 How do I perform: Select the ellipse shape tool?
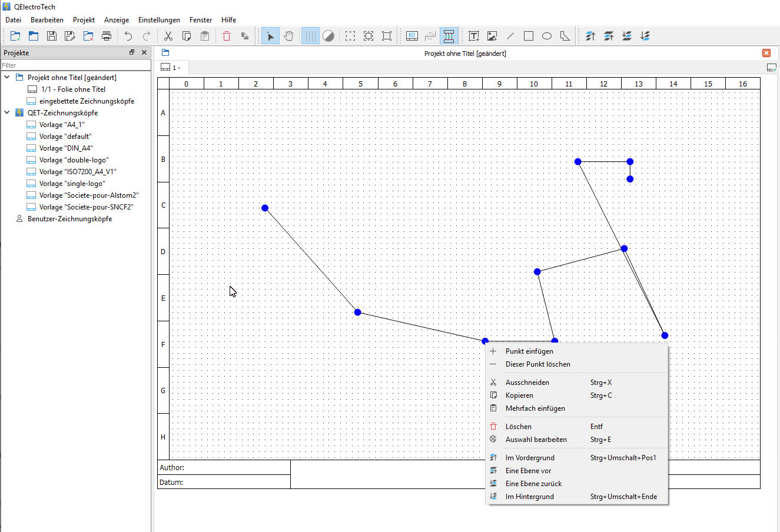pyautogui.click(x=547, y=36)
